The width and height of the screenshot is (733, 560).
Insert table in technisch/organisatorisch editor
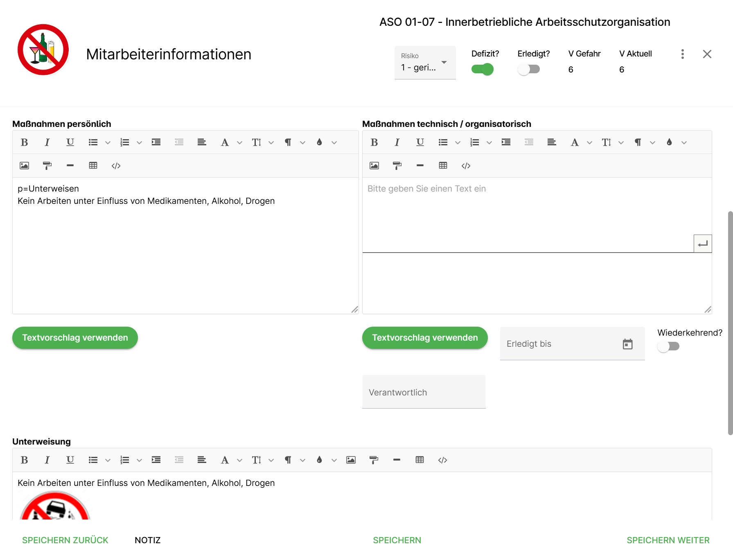pyautogui.click(x=443, y=166)
